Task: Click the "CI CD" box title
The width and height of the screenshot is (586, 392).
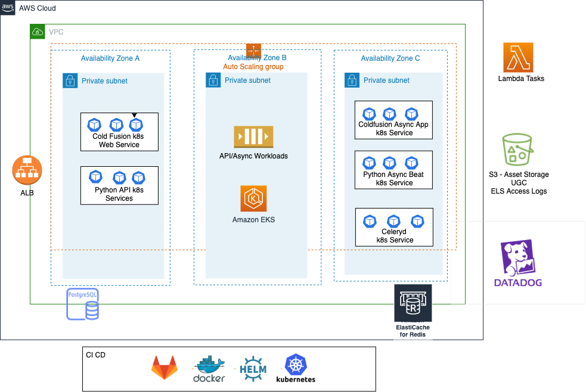Action: point(95,355)
